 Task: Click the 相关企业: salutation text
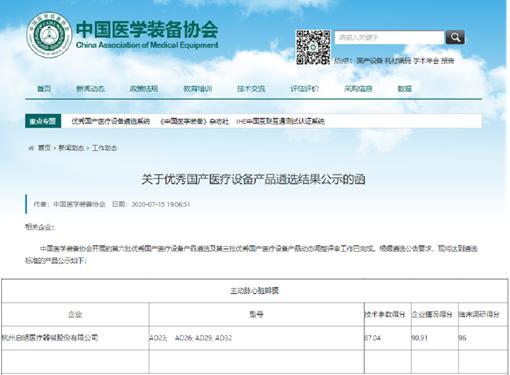coord(40,227)
